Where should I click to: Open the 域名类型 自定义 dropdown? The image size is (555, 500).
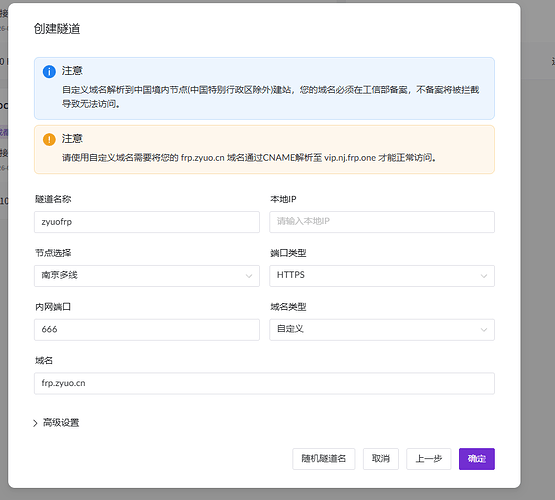point(382,329)
